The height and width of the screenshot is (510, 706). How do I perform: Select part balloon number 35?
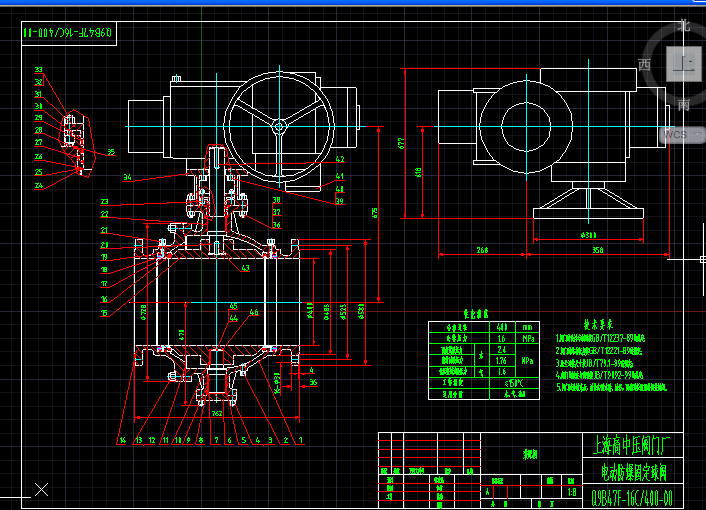pos(111,152)
